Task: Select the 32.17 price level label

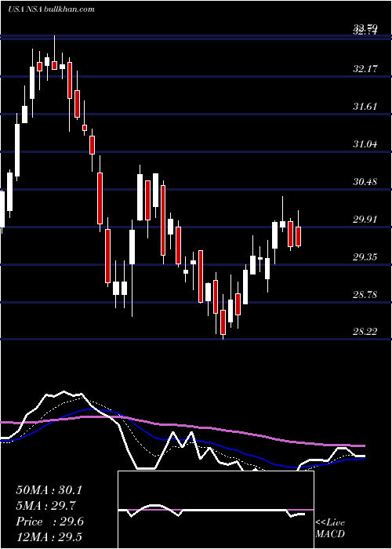Action: point(365,69)
